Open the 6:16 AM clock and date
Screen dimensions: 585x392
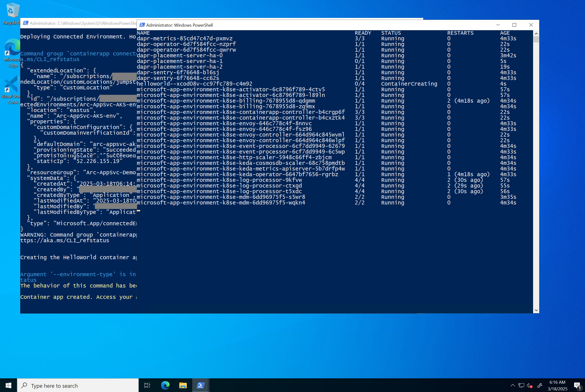pos(557,385)
